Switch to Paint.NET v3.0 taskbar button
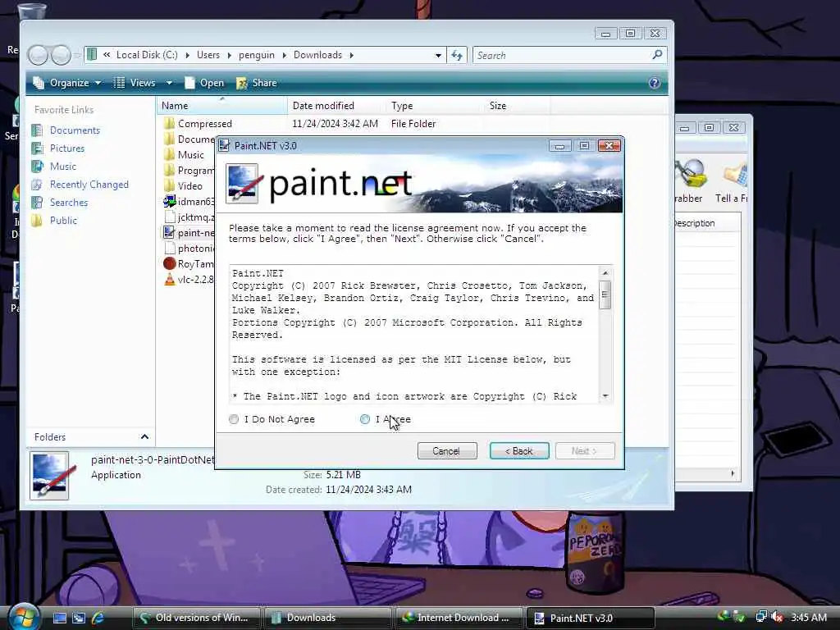The width and height of the screenshot is (840, 630). [x=591, y=618]
